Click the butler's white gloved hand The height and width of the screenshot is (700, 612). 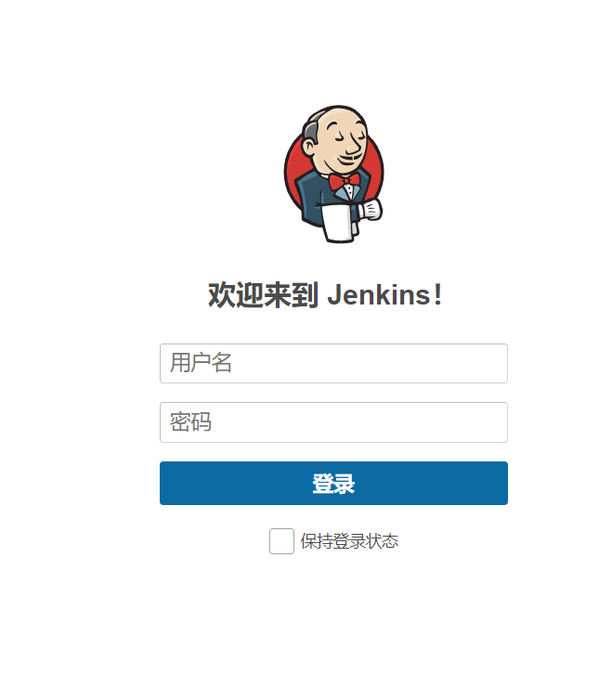371,210
